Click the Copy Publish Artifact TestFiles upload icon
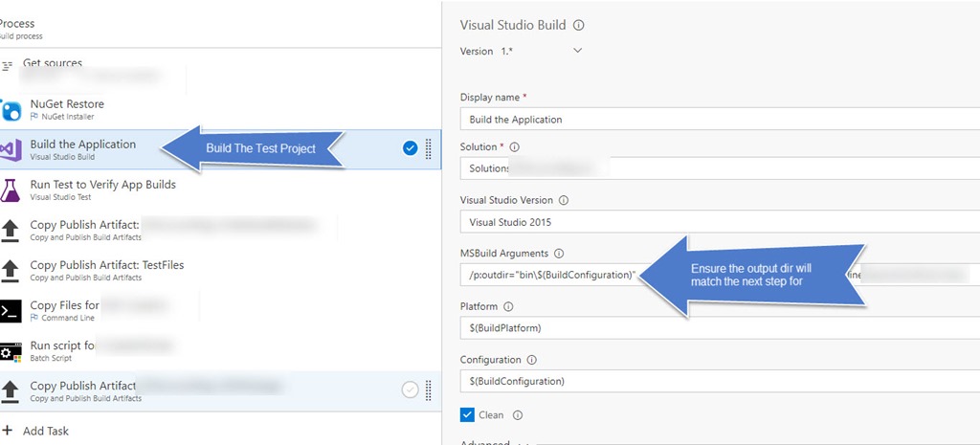The width and height of the screenshot is (980, 445). point(11,271)
